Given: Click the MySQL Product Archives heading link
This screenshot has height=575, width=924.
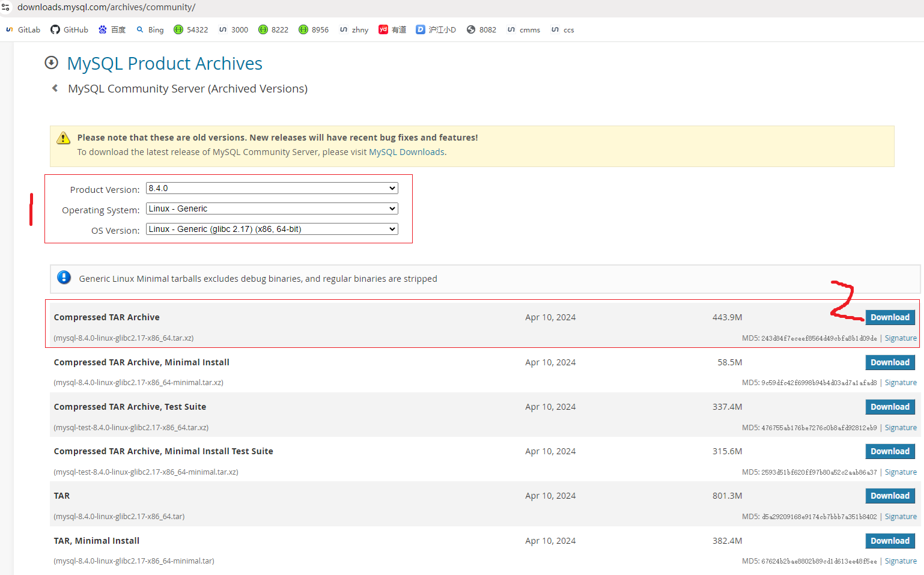Looking at the screenshot, I should (x=165, y=63).
